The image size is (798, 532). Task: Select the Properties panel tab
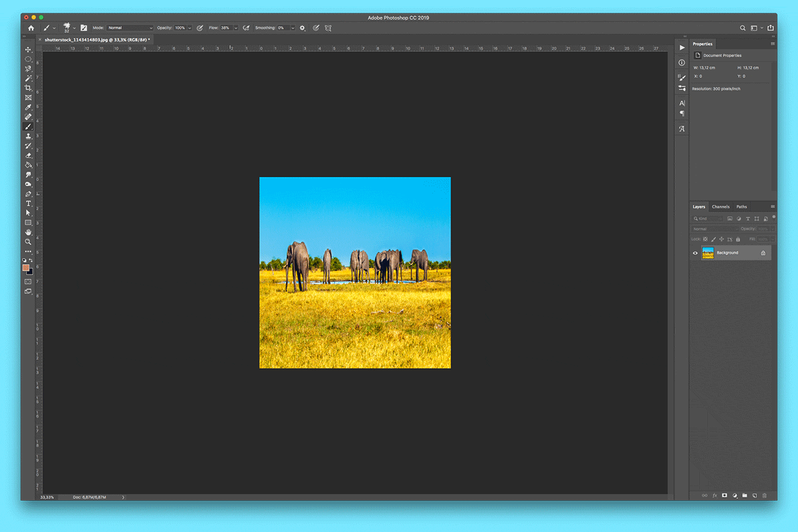(703, 44)
